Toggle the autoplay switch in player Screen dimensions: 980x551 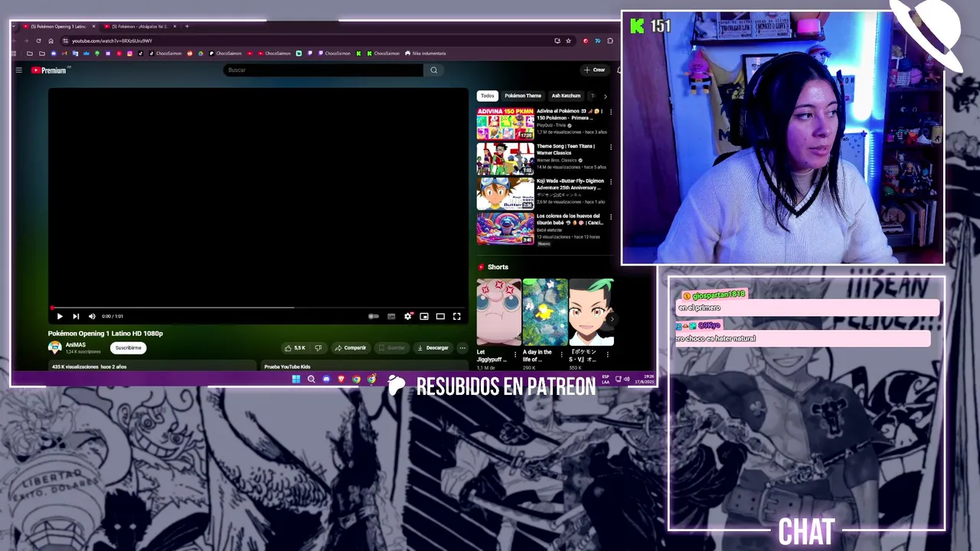(x=374, y=316)
